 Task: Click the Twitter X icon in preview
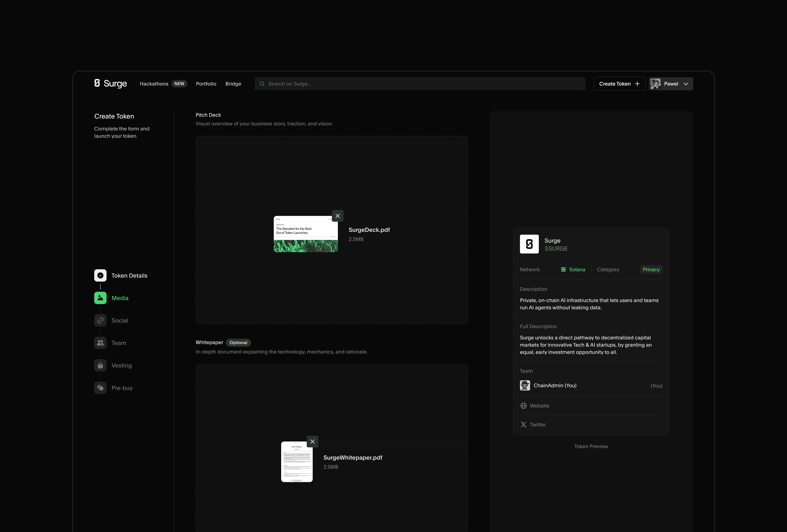point(523,425)
